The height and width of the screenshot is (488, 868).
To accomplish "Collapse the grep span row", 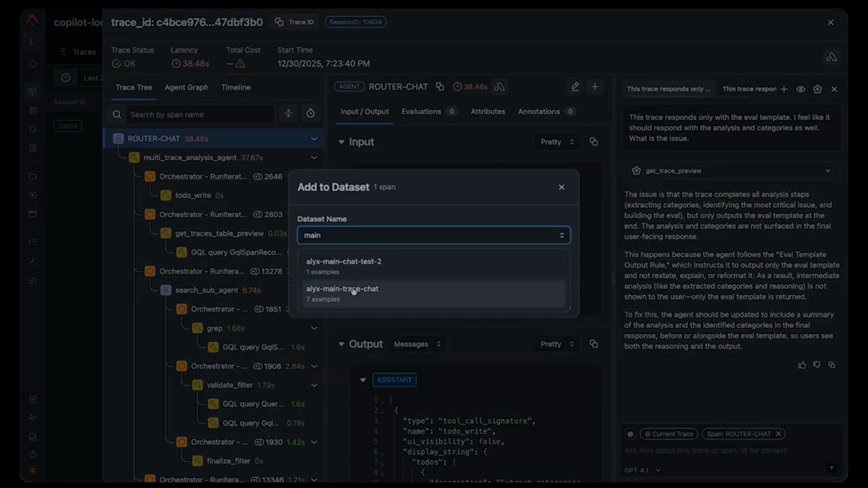I will tap(314, 328).
